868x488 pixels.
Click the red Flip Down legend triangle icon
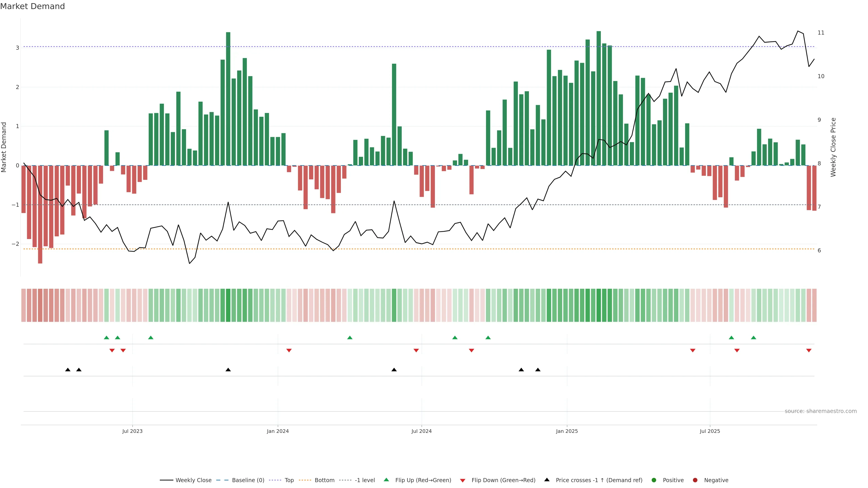(x=463, y=480)
